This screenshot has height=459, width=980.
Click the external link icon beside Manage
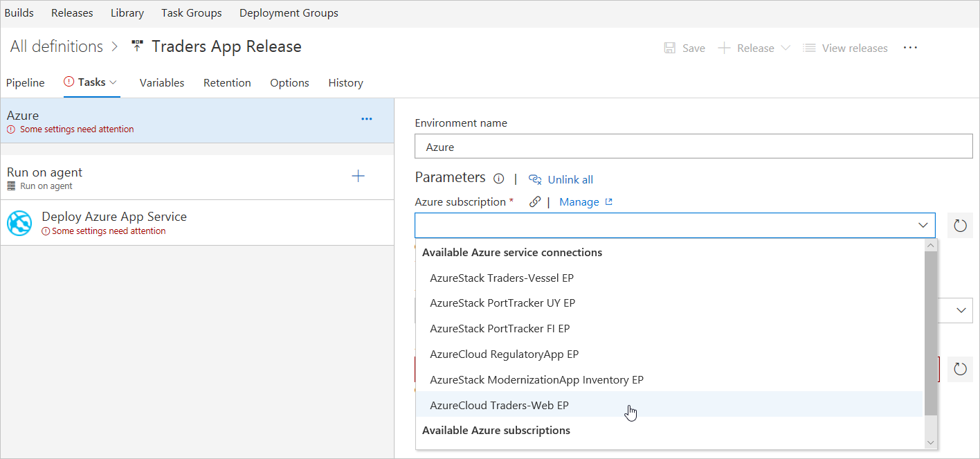609,202
